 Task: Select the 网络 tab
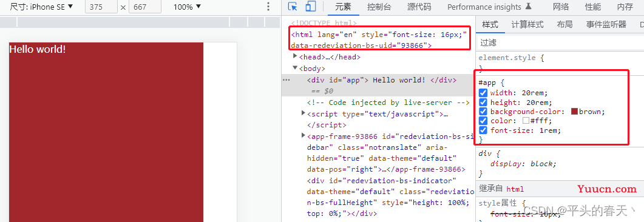(561, 7)
